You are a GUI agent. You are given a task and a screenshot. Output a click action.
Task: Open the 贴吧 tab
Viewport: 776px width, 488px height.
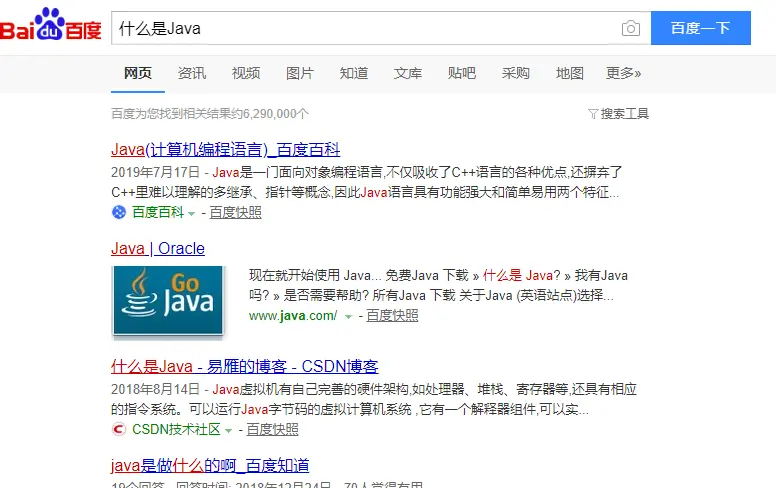coord(462,73)
